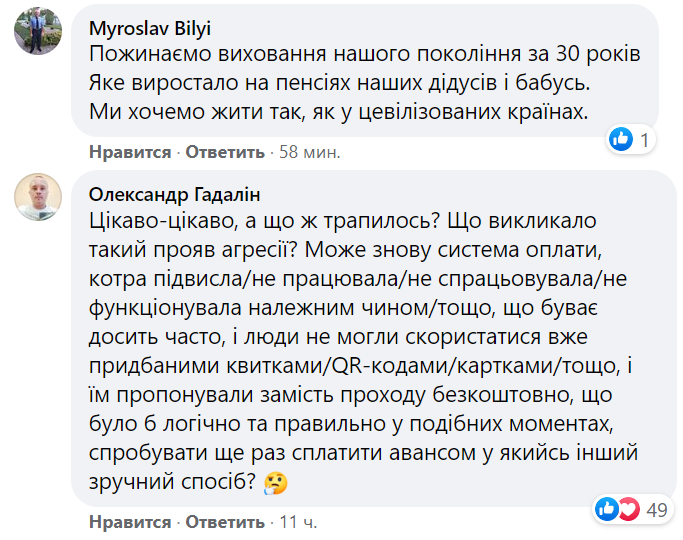This screenshot has width=683, height=540.
Task: Show the reaction count 1 on first comment
Action: pyautogui.click(x=645, y=140)
